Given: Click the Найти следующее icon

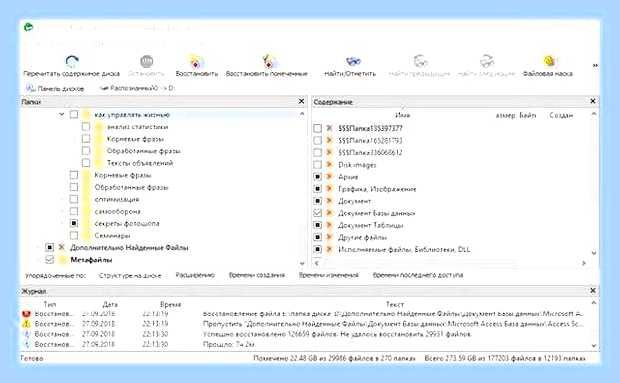Looking at the screenshot, I should (487, 61).
